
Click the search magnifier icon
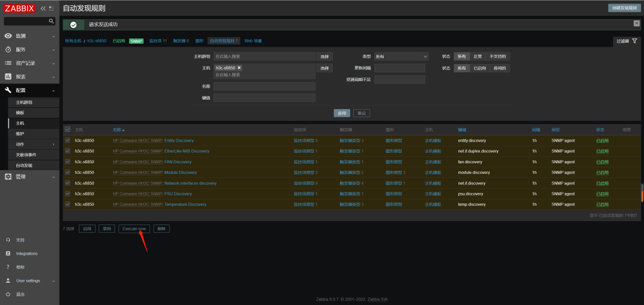point(51,21)
